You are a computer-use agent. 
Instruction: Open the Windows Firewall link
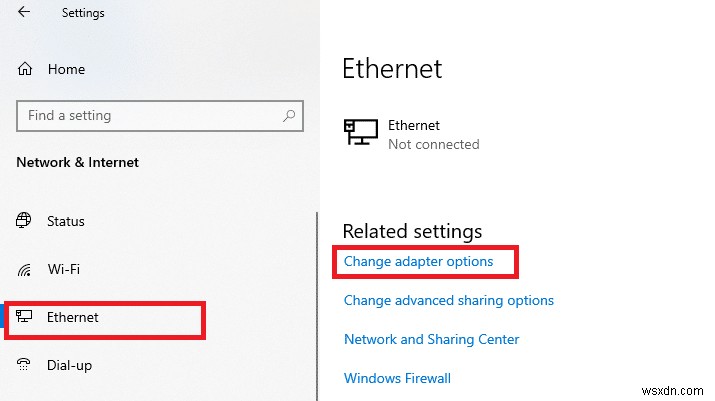point(397,378)
